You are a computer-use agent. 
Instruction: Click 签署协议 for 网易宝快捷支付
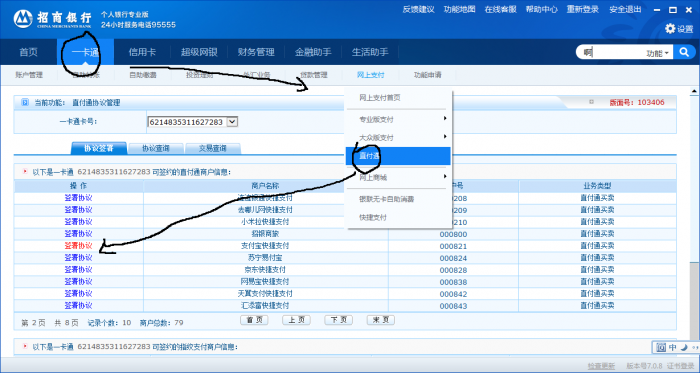click(x=79, y=282)
